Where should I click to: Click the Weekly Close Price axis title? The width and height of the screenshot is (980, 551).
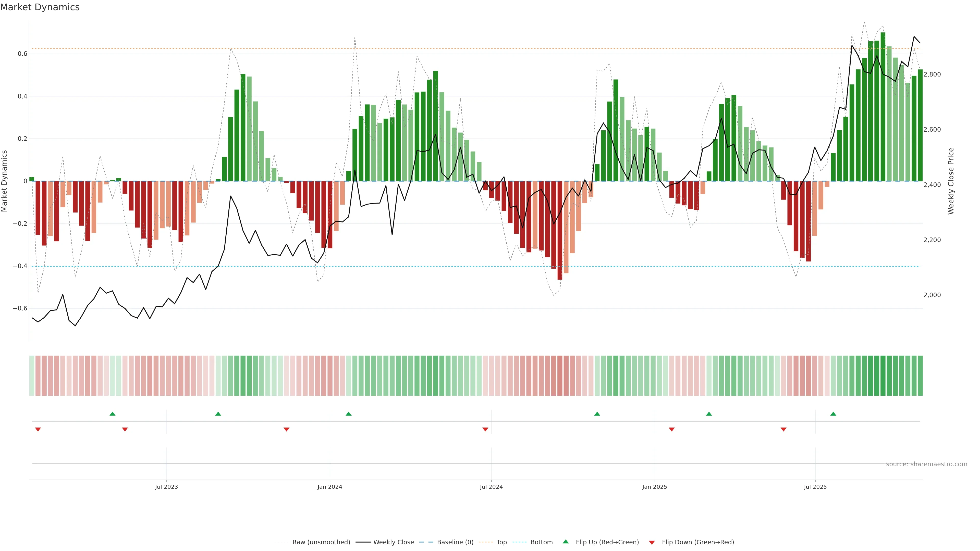[951, 181]
